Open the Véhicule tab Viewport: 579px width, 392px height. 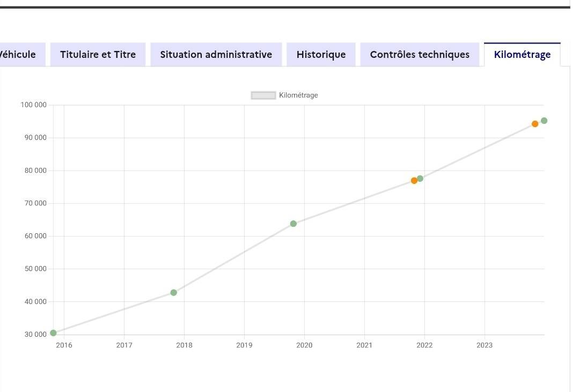click(x=22, y=55)
